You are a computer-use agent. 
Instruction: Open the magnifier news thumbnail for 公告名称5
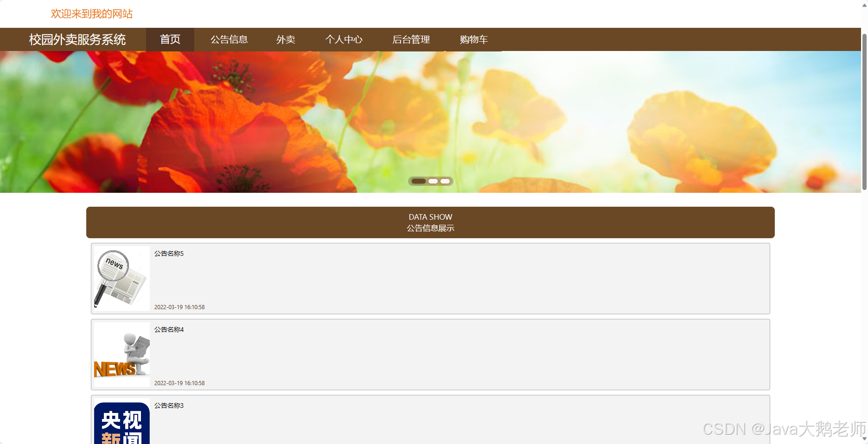pos(122,279)
